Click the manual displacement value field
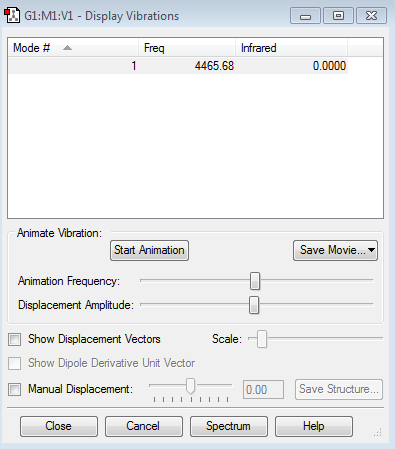 click(x=263, y=389)
